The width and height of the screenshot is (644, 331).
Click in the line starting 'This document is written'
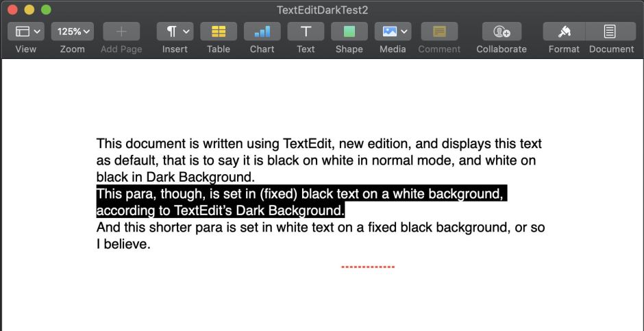[319, 144]
